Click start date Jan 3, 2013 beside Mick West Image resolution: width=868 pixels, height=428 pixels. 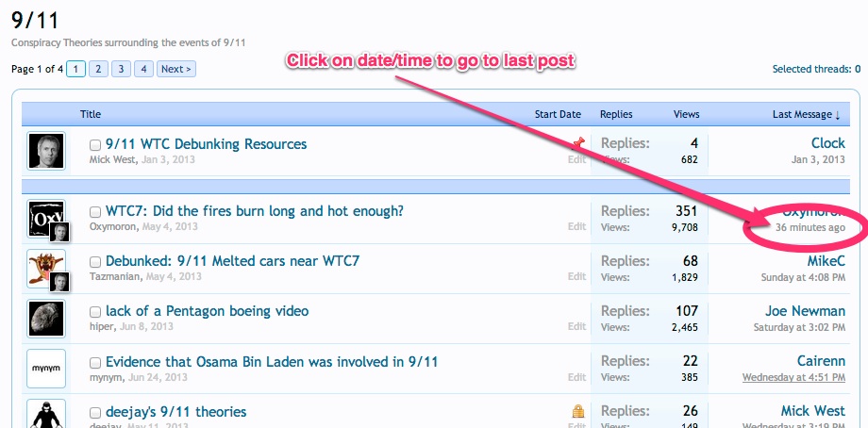tap(168, 159)
